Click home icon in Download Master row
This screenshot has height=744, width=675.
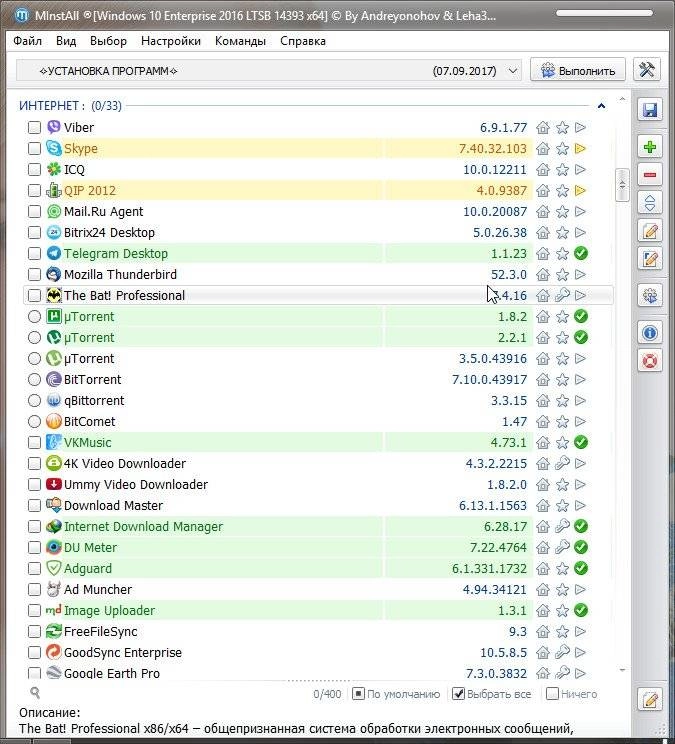click(x=543, y=505)
